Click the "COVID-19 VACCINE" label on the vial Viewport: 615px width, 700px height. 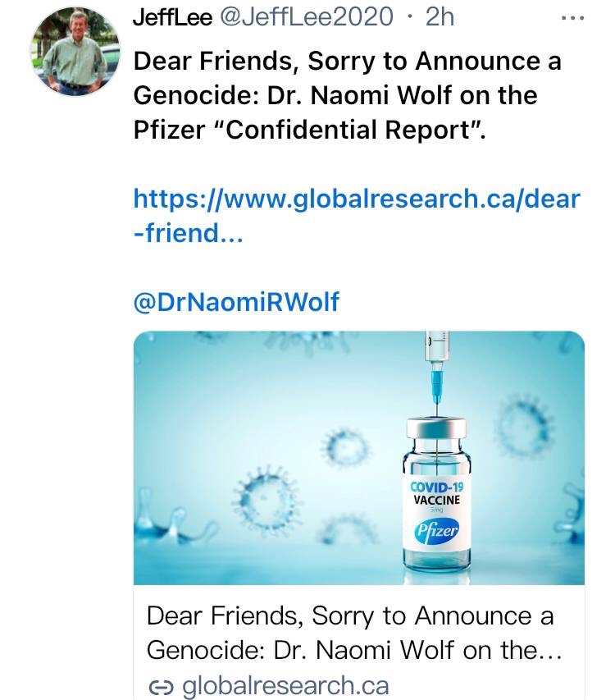435,494
